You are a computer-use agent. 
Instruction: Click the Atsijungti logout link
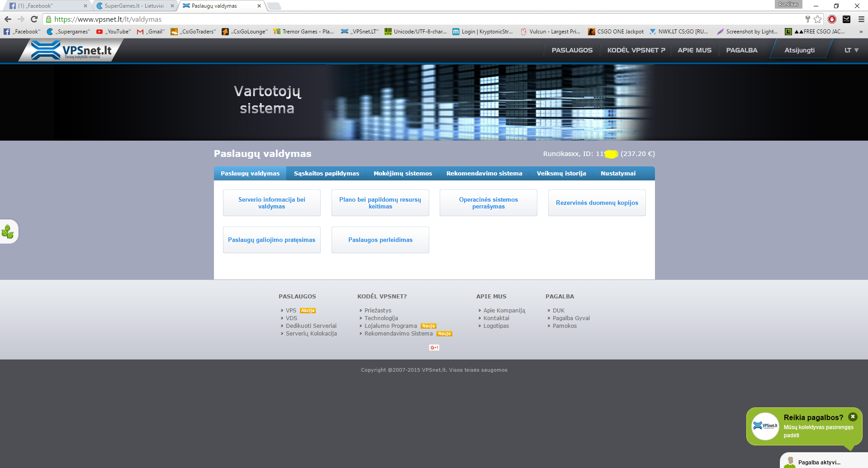tap(799, 50)
